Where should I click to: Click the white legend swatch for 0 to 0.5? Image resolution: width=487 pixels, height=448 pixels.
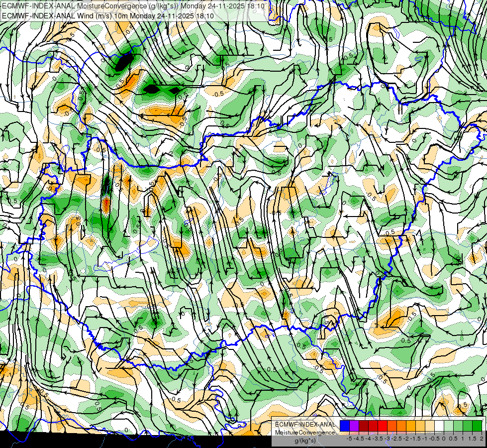[439, 426]
